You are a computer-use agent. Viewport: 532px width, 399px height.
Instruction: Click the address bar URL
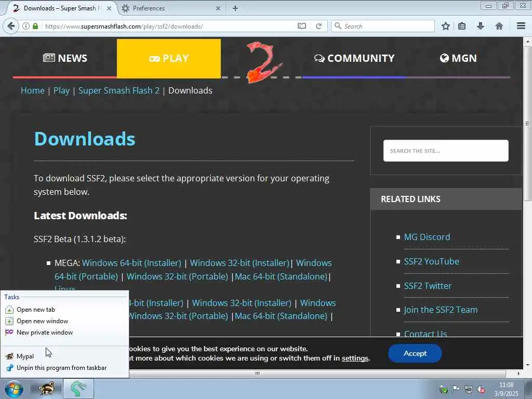coord(124,26)
